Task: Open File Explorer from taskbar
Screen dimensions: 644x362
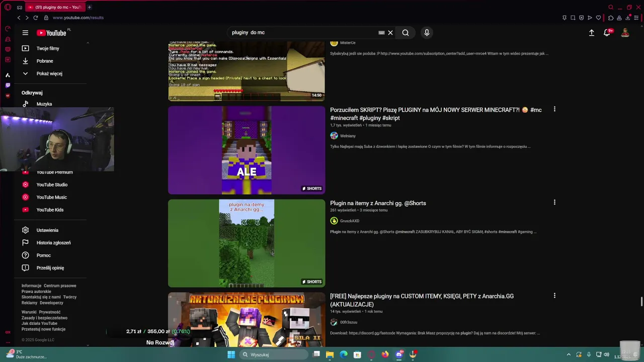Action: tap(330, 354)
